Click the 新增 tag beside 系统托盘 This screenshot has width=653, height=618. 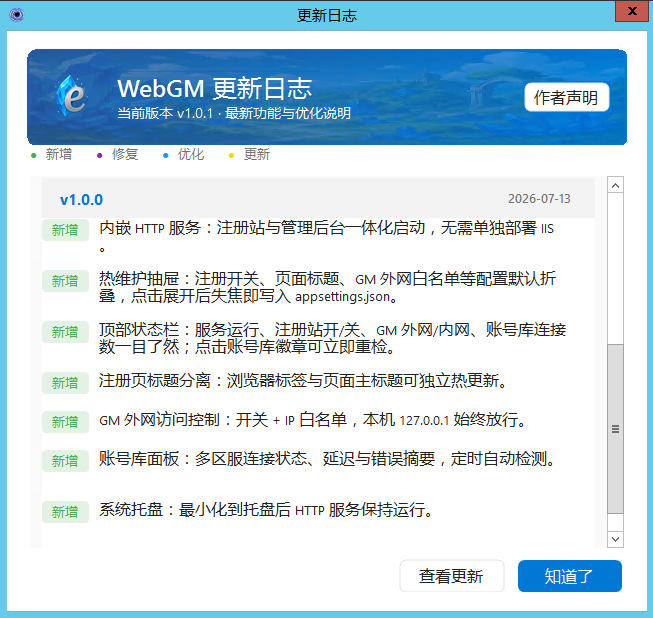65,512
